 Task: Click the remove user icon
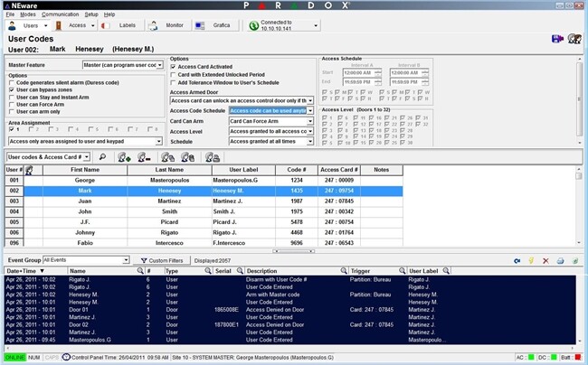click(145, 157)
